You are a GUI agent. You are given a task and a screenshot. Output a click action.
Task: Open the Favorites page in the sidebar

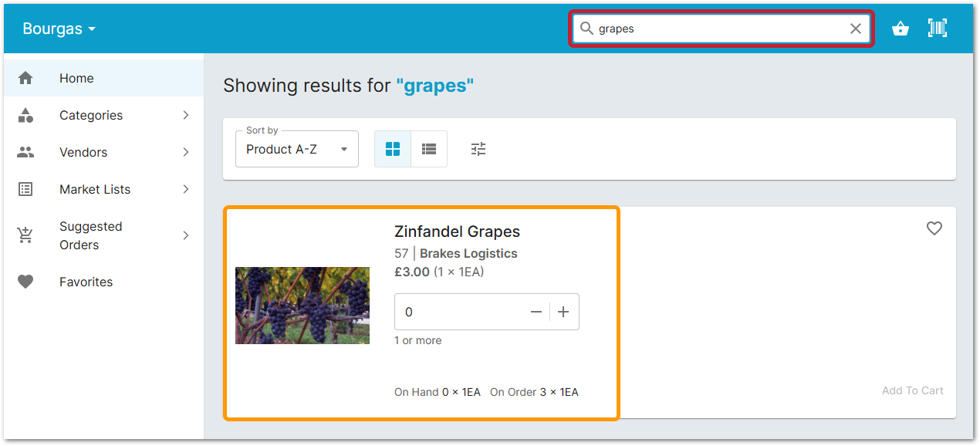click(x=86, y=282)
